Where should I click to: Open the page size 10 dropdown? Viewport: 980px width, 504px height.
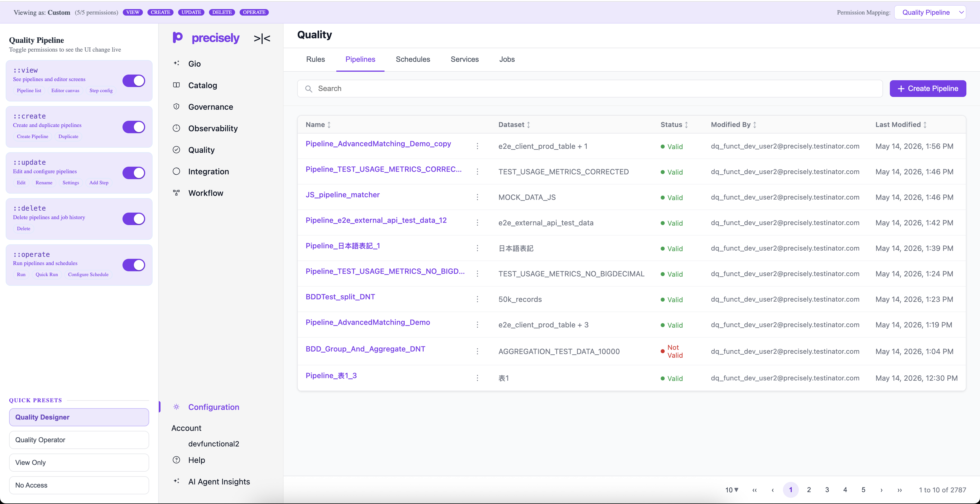coord(731,490)
